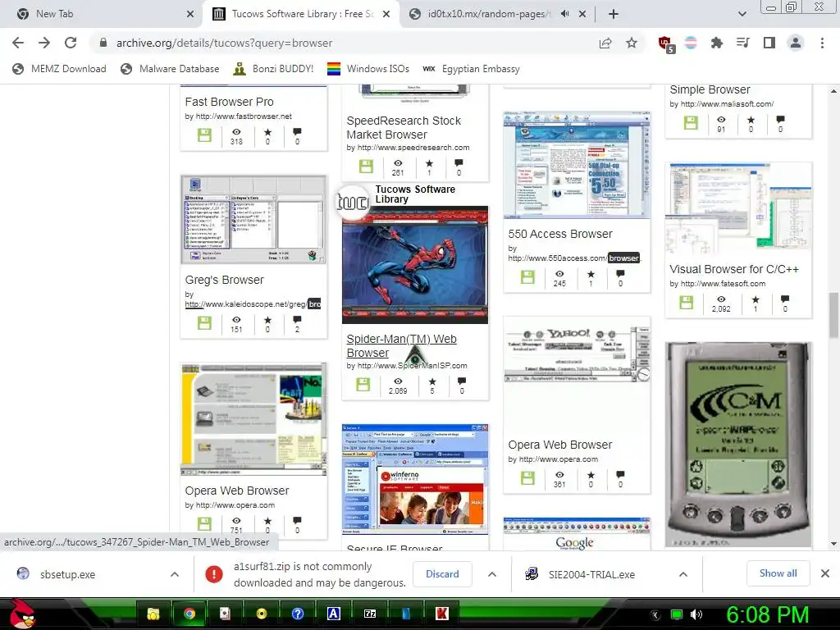Open the Palm device C&M thumbnail
Viewport: 840px width, 630px height.
point(738,445)
